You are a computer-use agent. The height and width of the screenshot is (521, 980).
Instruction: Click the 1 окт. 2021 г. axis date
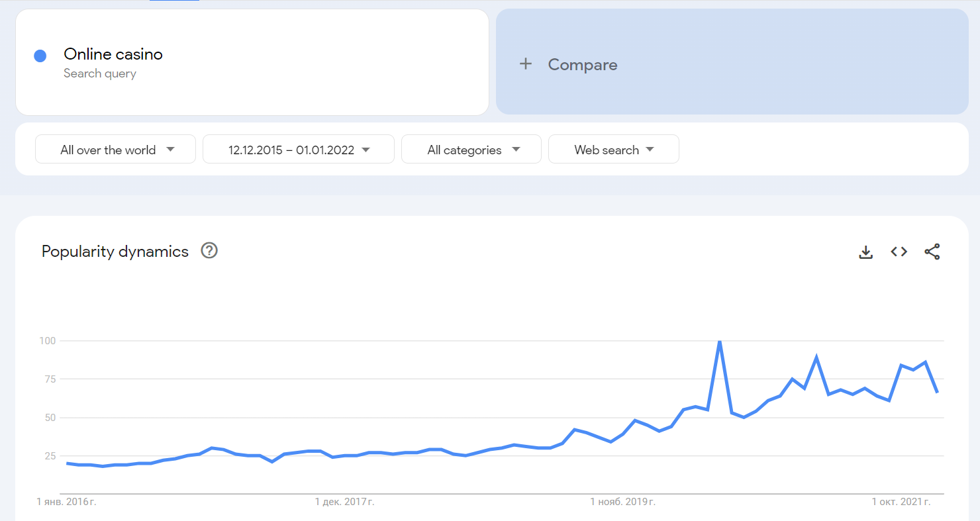click(901, 502)
